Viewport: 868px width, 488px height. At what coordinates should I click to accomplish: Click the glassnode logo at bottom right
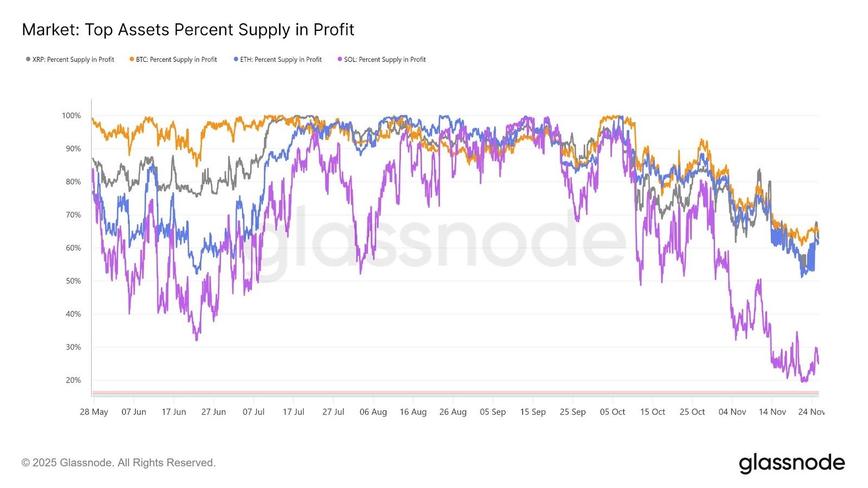[792, 463]
